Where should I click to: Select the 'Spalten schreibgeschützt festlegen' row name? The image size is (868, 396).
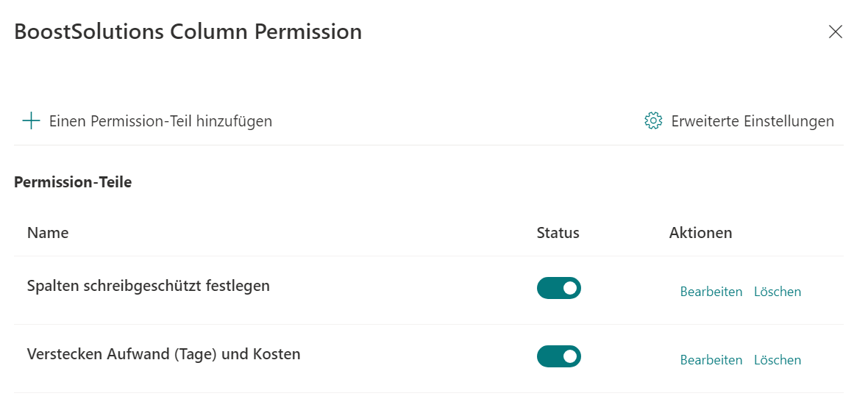[148, 286]
